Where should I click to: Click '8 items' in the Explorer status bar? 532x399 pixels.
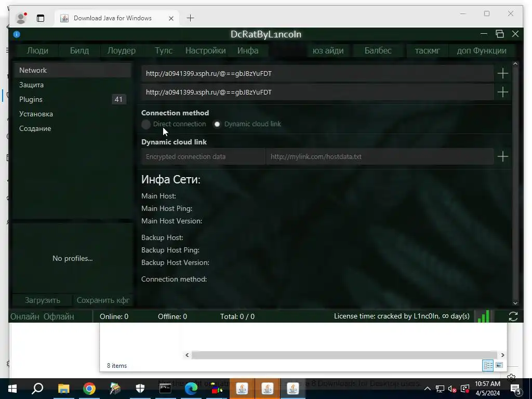117,366
